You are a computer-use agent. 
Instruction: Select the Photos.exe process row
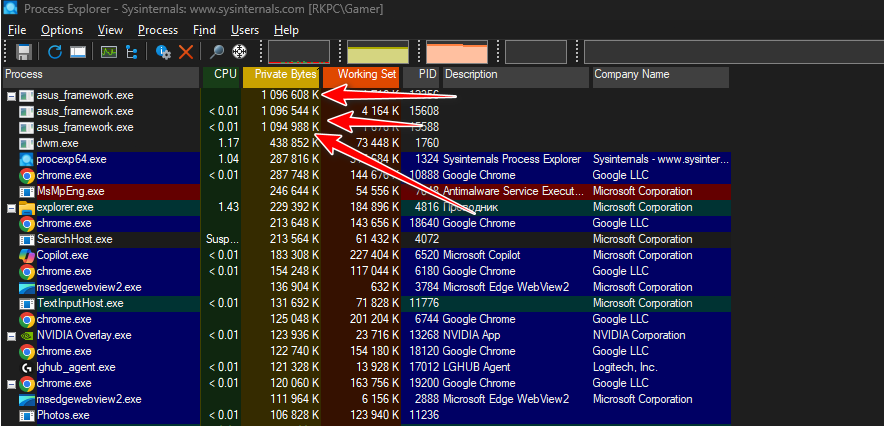coord(366,415)
